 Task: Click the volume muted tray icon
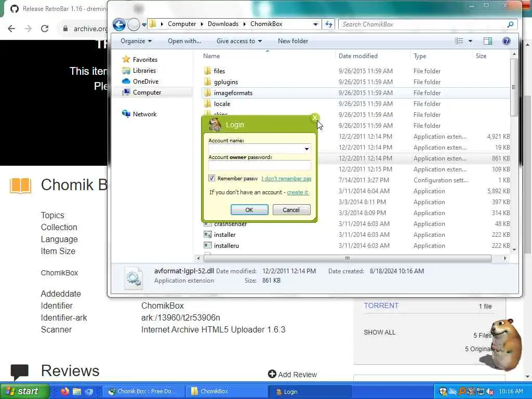pos(489,391)
